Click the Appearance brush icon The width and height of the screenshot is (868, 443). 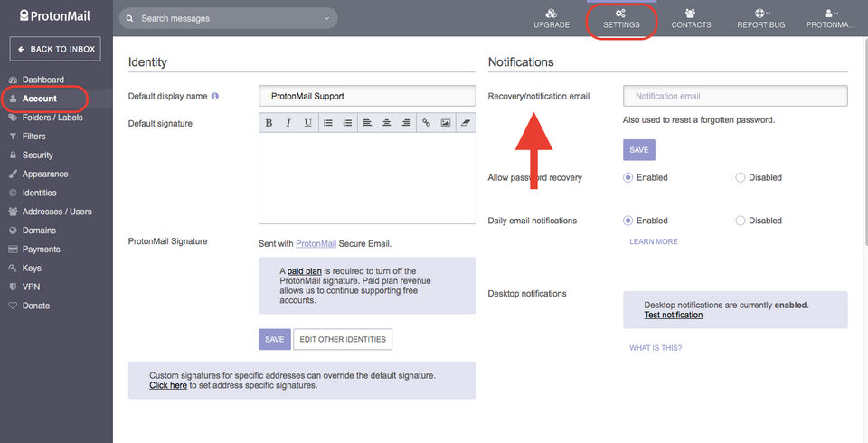[x=13, y=174]
